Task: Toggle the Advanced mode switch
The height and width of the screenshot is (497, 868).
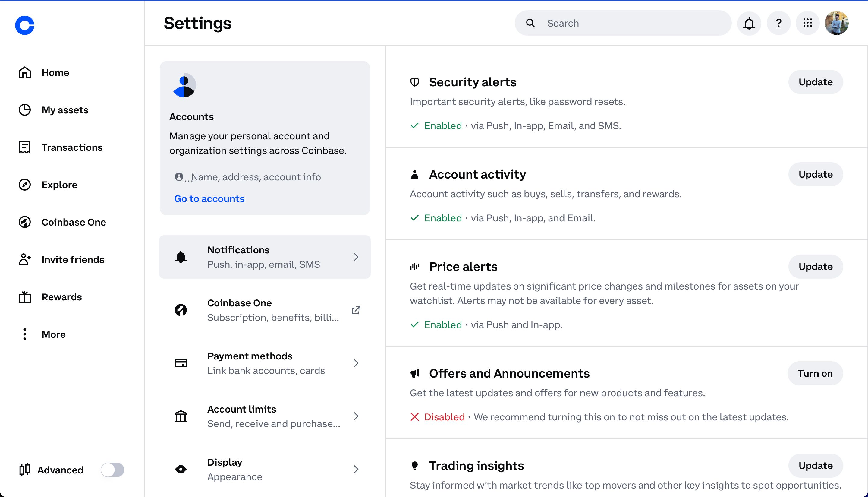Action: tap(112, 470)
